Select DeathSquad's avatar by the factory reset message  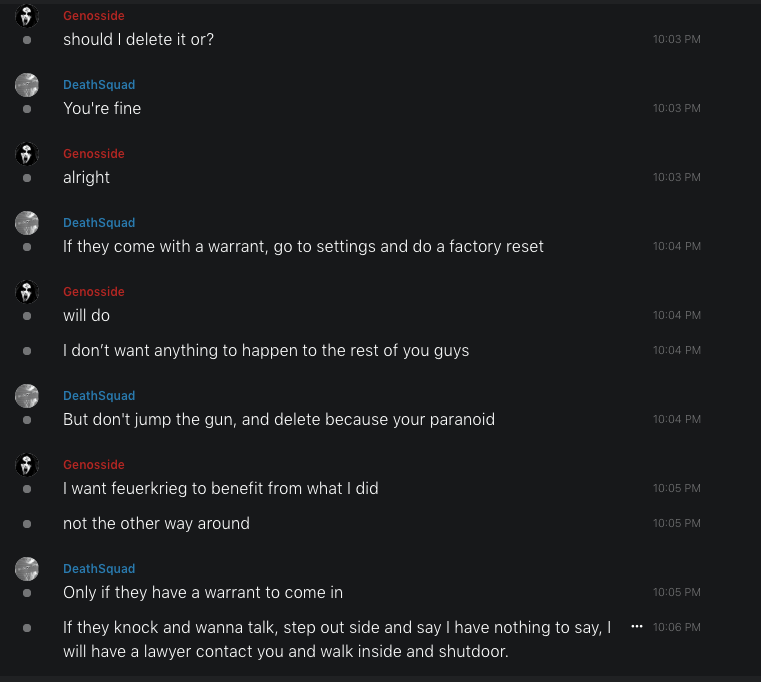(x=27, y=223)
